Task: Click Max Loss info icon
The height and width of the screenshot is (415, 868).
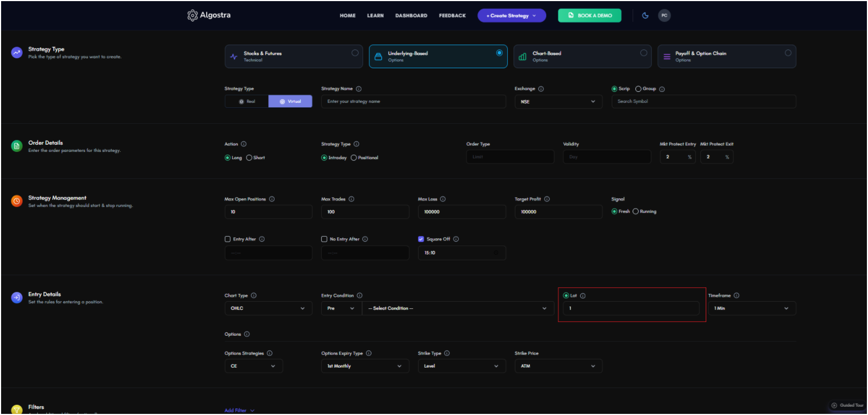Action: pyautogui.click(x=443, y=199)
